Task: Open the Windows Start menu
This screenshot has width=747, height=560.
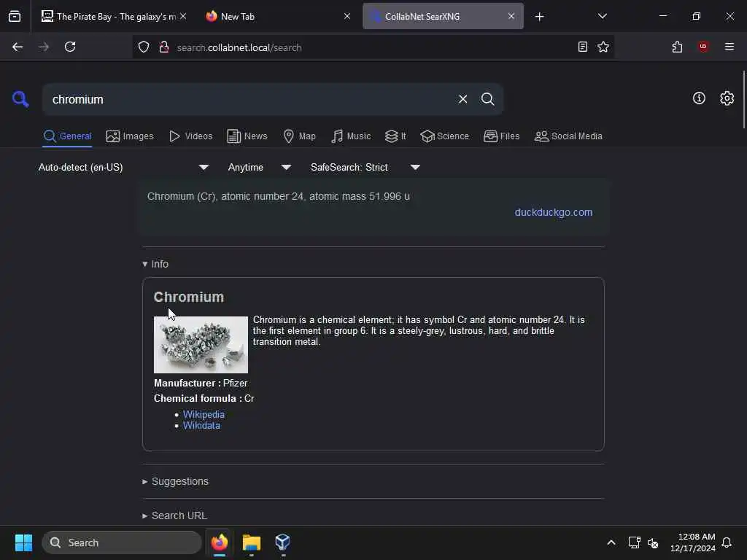Action: coord(23,542)
